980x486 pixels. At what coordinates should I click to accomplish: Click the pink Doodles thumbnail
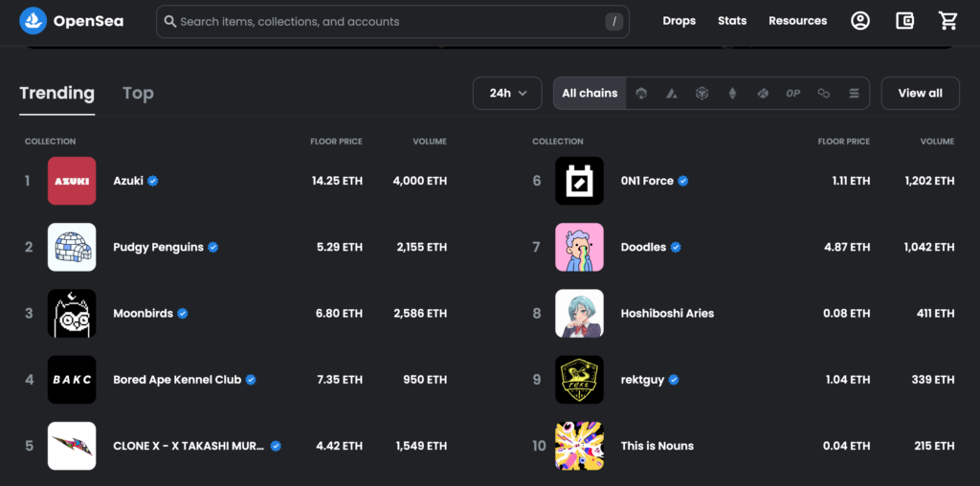(579, 248)
